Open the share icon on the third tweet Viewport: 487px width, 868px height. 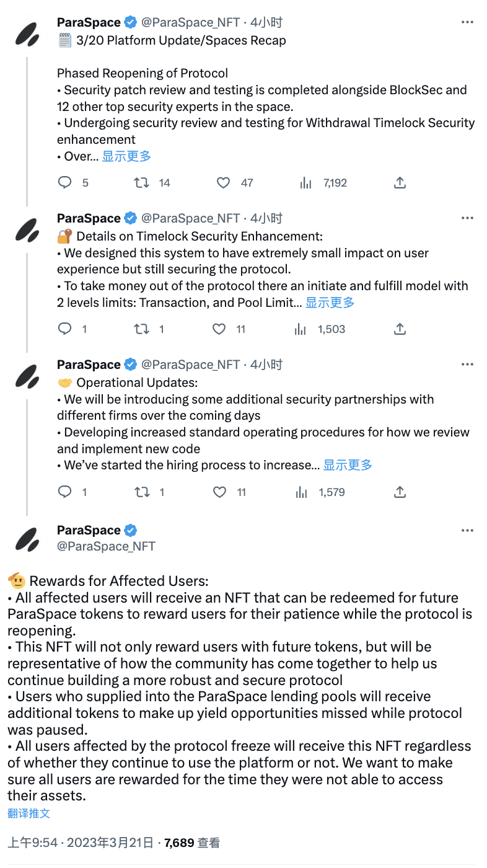pos(400,492)
